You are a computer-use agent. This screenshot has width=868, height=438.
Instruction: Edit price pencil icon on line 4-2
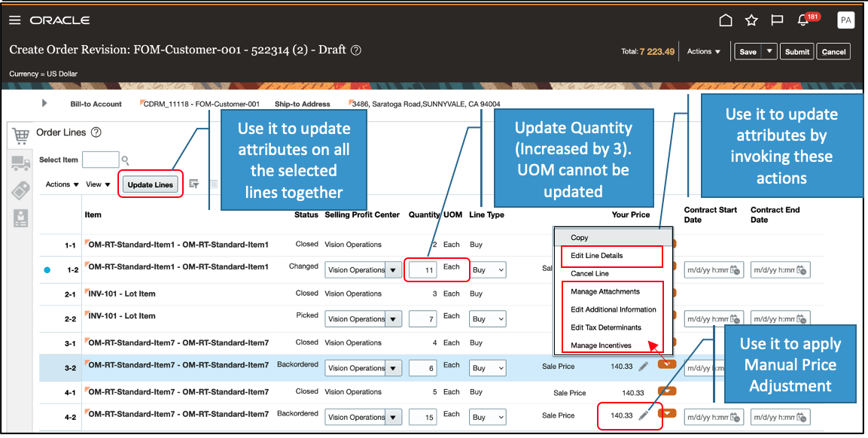(x=643, y=415)
